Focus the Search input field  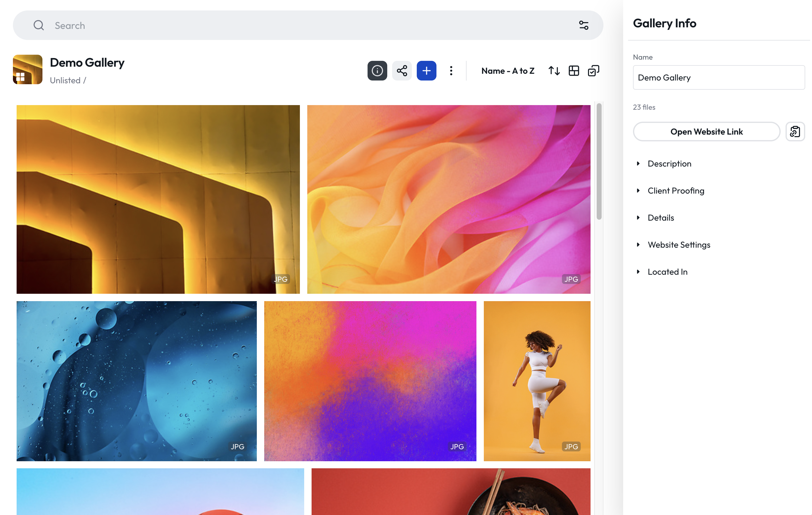pos(308,25)
